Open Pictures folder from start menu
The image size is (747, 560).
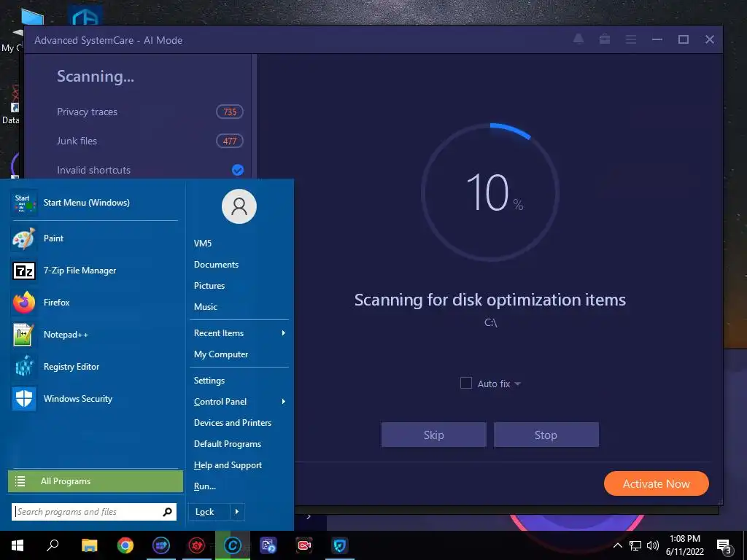(x=209, y=286)
